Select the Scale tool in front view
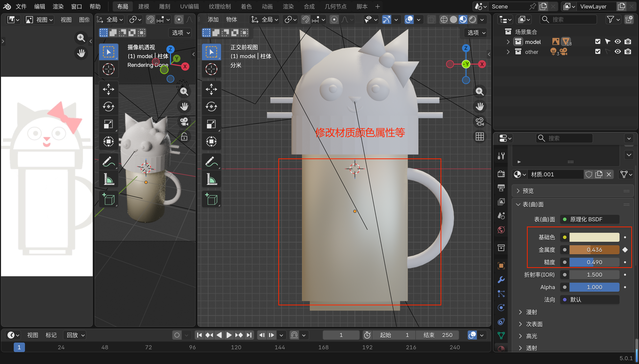639x364 pixels. click(211, 124)
